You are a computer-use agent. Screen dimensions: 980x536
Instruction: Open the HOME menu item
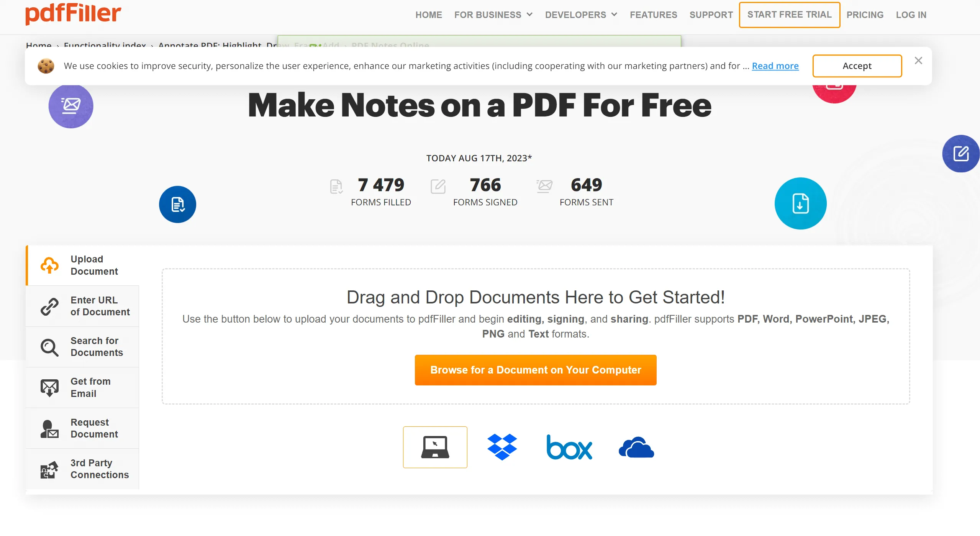pos(427,15)
